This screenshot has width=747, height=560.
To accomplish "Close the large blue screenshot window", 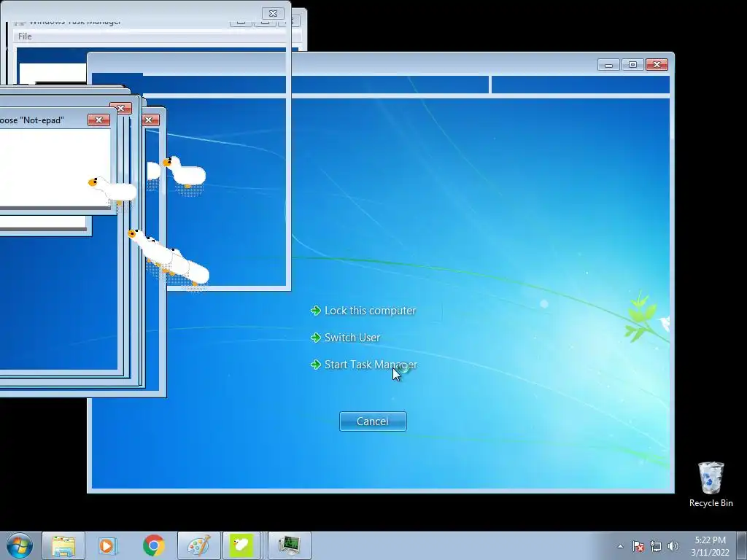I will tap(657, 65).
